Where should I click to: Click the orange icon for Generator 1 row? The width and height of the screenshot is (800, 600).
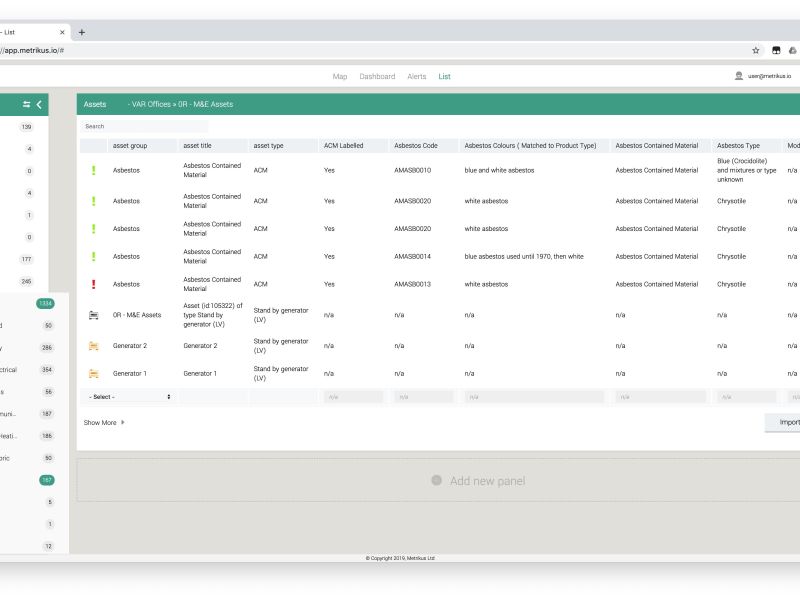click(x=94, y=373)
